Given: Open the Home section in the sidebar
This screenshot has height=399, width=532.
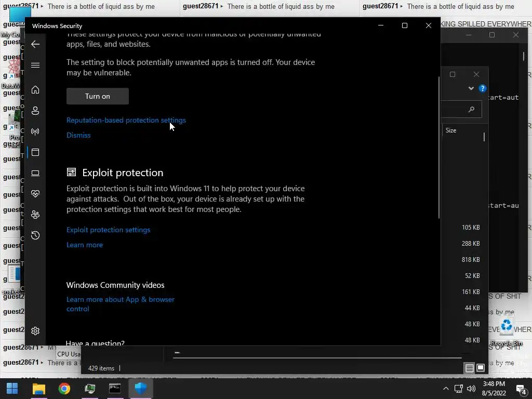Looking at the screenshot, I should [x=35, y=89].
